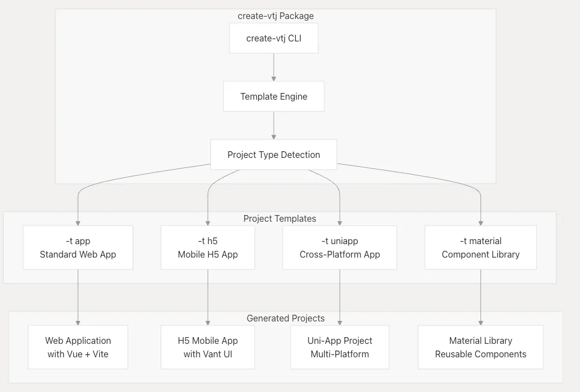Select the Template Engine box
The width and height of the screenshot is (580, 392).
[x=274, y=96]
